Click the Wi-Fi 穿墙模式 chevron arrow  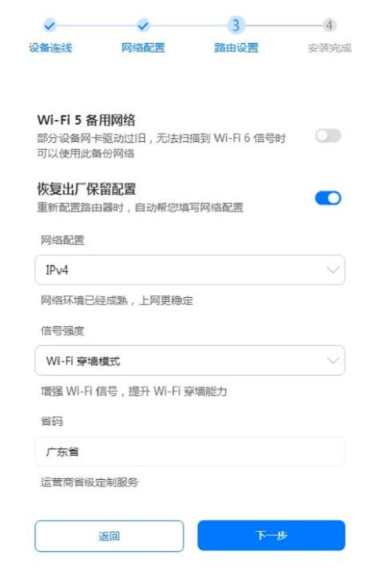tap(332, 361)
